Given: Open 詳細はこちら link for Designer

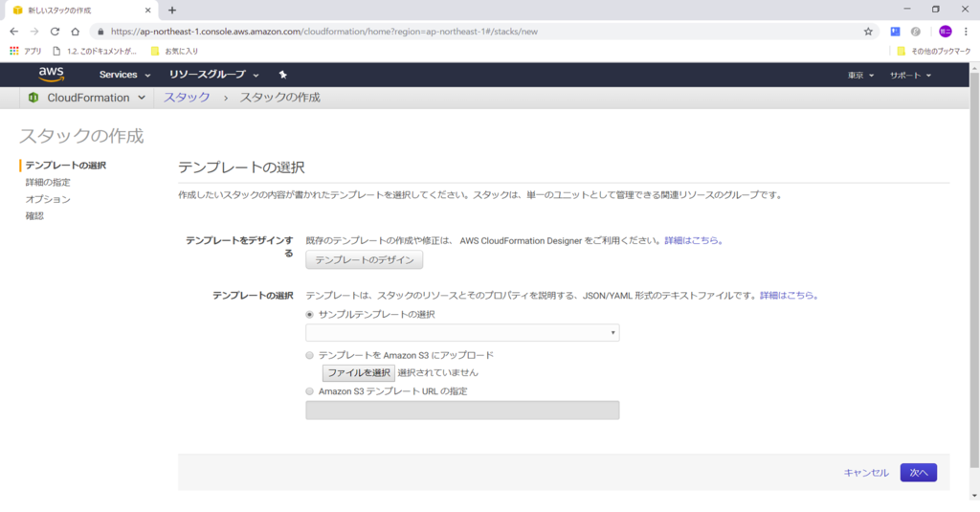Looking at the screenshot, I should click(x=694, y=240).
